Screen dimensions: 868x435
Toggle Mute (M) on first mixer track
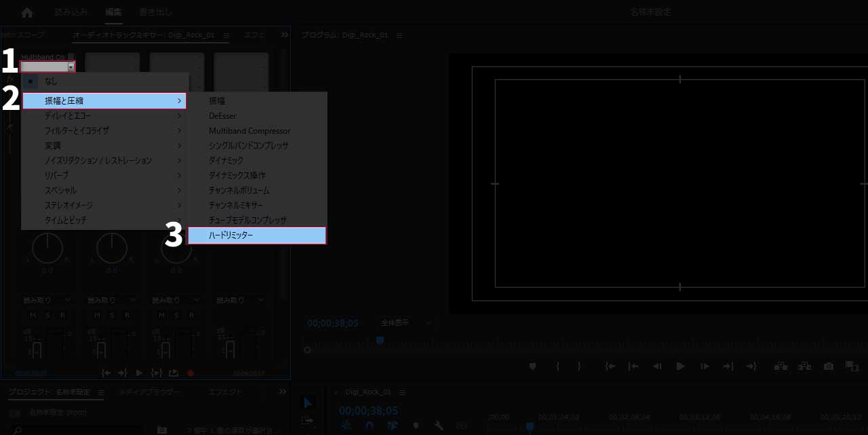click(x=33, y=316)
